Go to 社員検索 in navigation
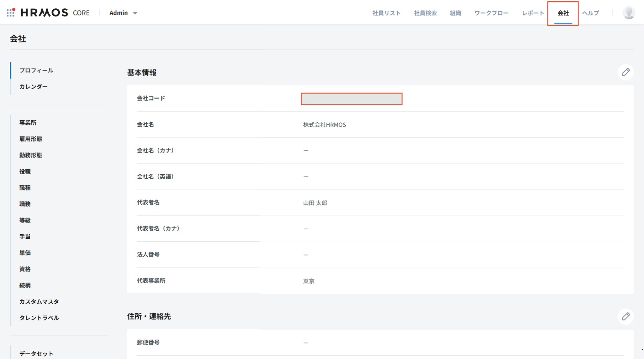 click(x=425, y=13)
